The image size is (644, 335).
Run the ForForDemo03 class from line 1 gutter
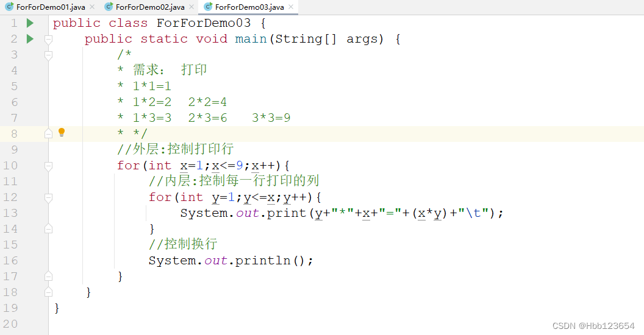[30, 23]
